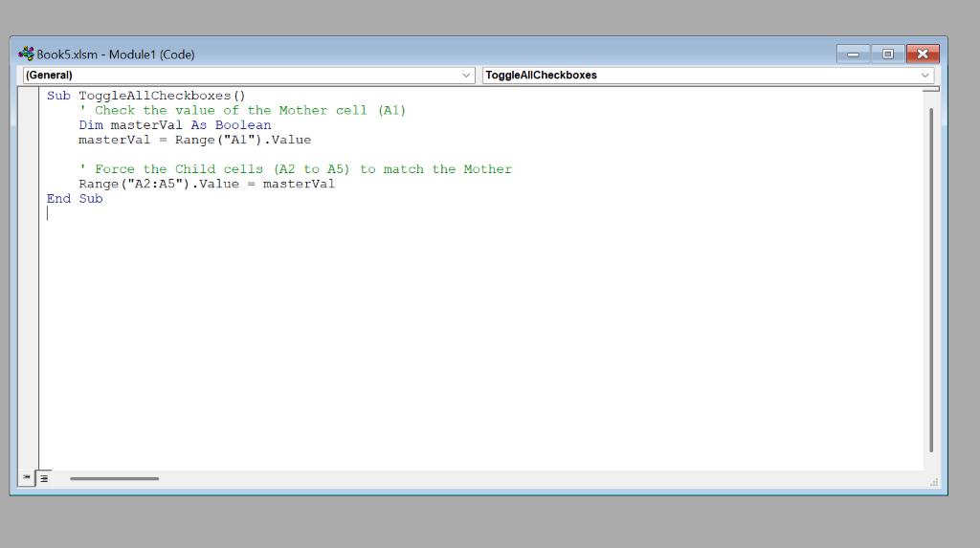Maximize the Module1 code window

(887, 55)
